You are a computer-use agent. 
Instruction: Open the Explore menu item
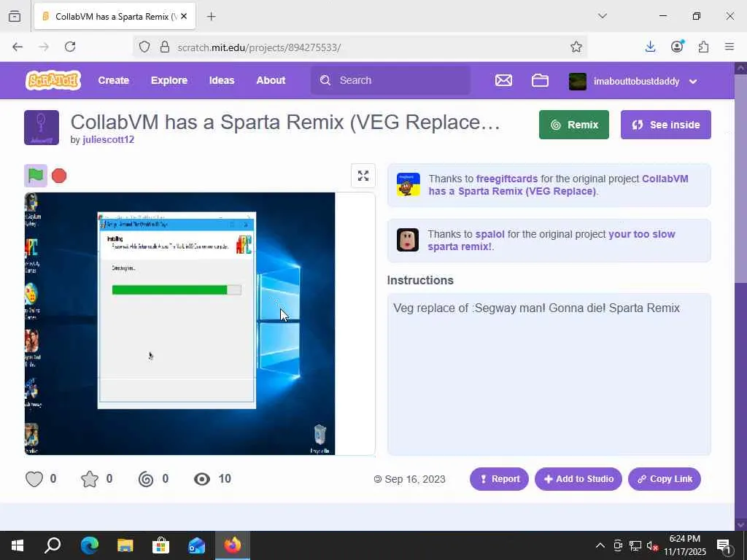tap(169, 80)
